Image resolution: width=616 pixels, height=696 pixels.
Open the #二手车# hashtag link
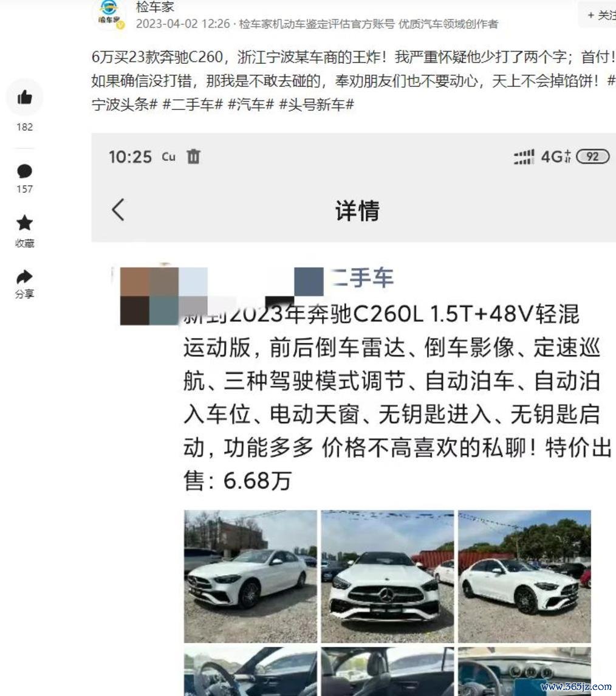coord(193,105)
